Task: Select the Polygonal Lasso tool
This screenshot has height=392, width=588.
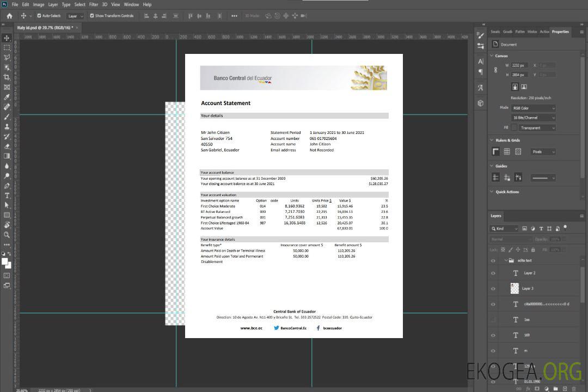Action: pos(7,57)
